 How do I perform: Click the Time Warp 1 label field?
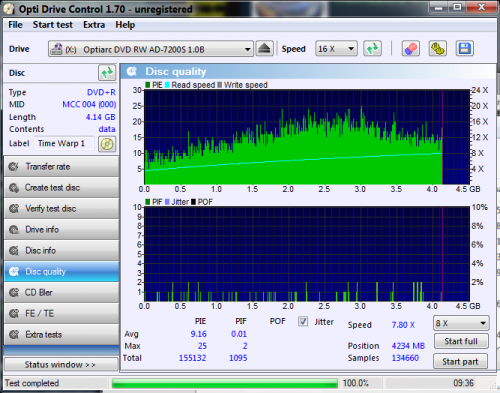[x=65, y=144]
